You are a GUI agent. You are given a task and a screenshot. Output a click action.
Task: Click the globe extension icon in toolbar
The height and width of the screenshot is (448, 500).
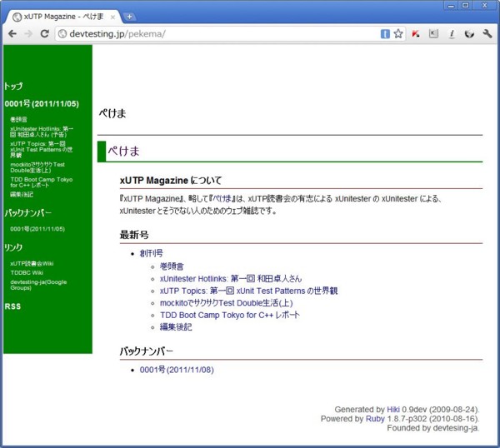click(469, 34)
